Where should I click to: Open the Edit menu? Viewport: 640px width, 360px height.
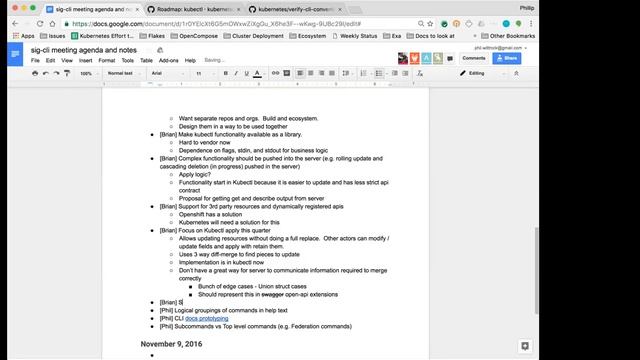point(50,60)
